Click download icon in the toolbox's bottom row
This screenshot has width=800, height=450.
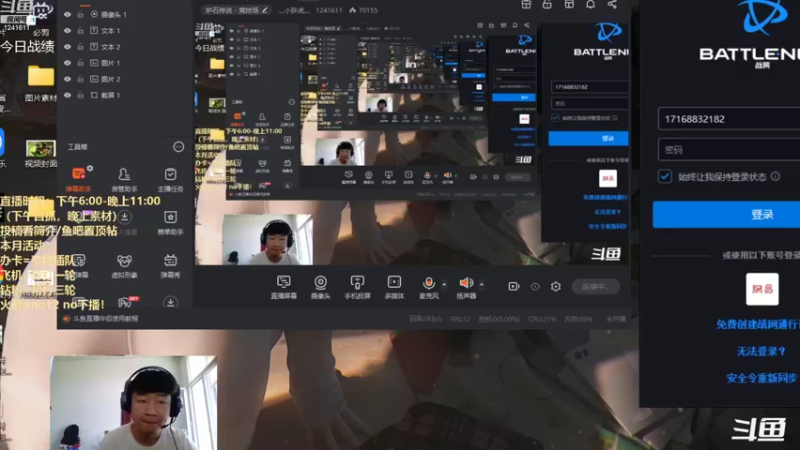pos(170,303)
